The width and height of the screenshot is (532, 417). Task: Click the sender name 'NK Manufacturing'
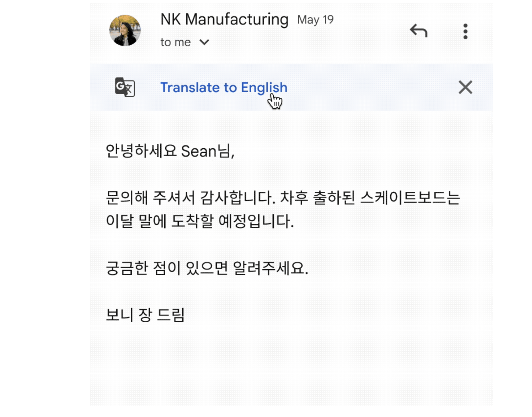pos(224,19)
